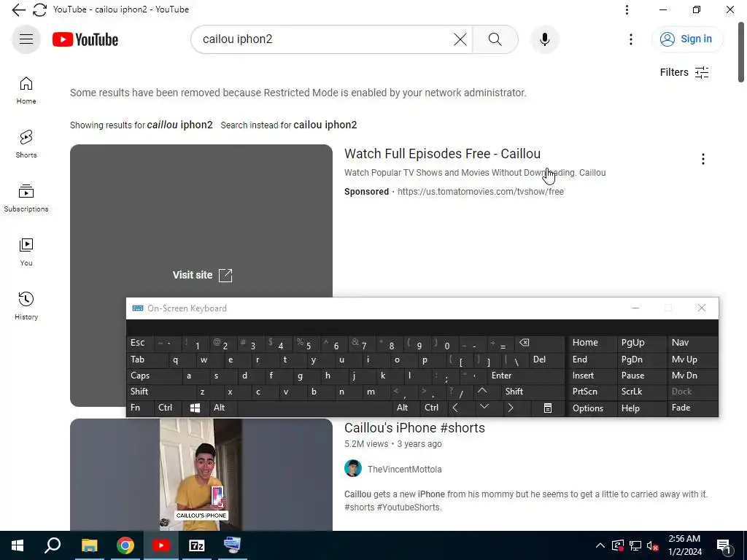Open the tomatomovies.com sponsored URL
747x560 pixels.
pyautogui.click(x=481, y=192)
